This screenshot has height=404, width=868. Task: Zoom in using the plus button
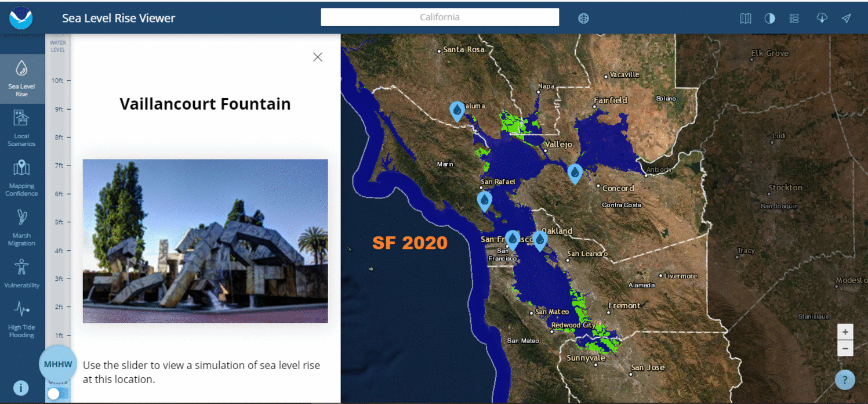point(845,331)
